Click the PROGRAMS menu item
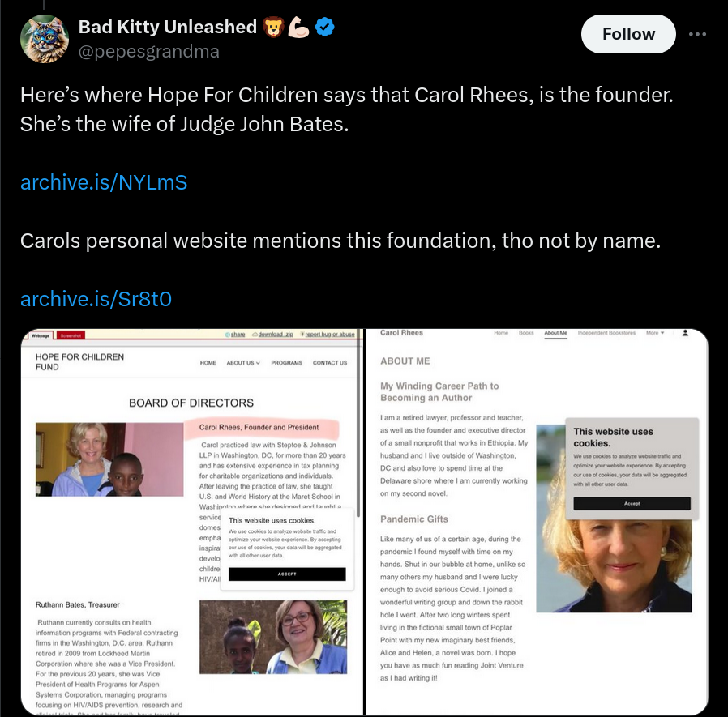Image resolution: width=728 pixels, height=717 pixels. pos(286,363)
